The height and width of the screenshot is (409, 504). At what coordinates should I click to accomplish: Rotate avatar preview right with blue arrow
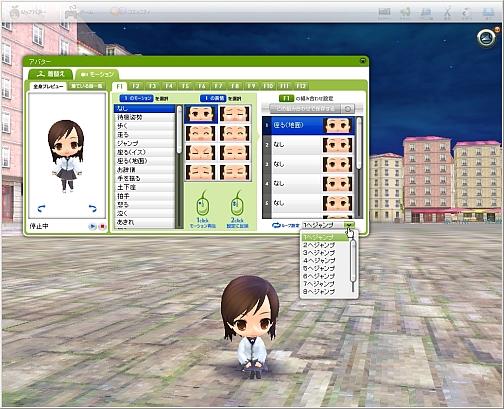(x=92, y=209)
